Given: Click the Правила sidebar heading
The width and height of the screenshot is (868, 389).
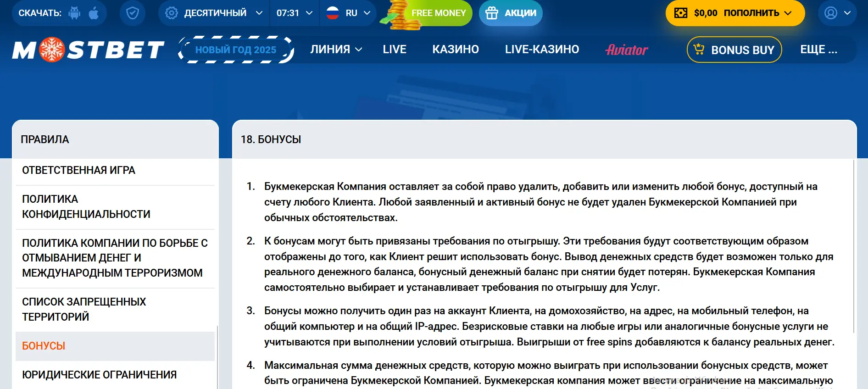Looking at the screenshot, I should pyautogui.click(x=45, y=139).
